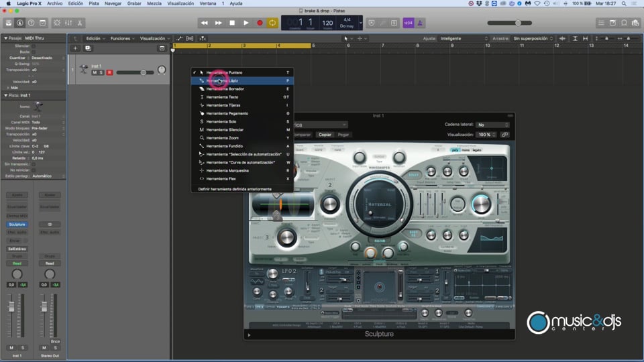Viewport: 644px width, 362px height.
Task: Toggle the Silenciar checkbox in region inspector
Action: [34, 46]
